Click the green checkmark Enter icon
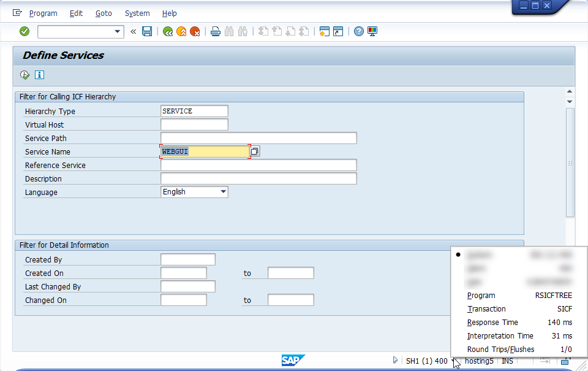 click(24, 31)
